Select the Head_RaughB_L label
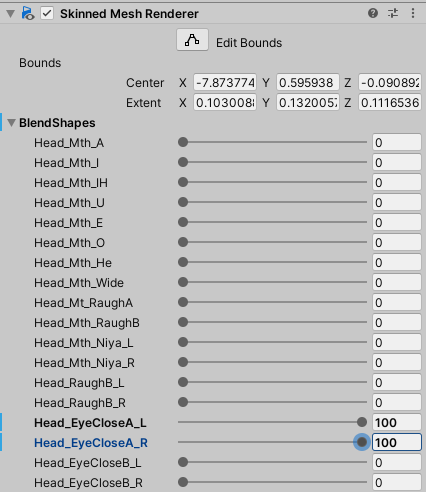The width and height of the screenshot is (426, 492). click(79, 383)
